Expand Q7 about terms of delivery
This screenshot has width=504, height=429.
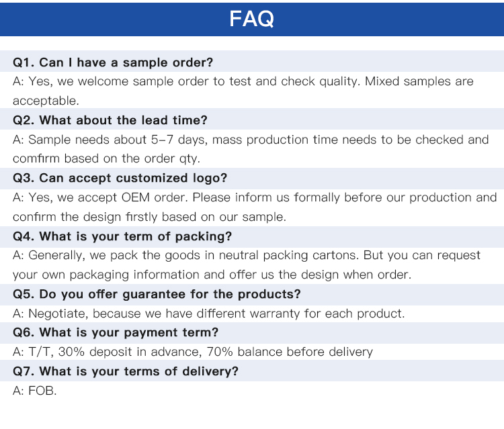pos(126,371)
